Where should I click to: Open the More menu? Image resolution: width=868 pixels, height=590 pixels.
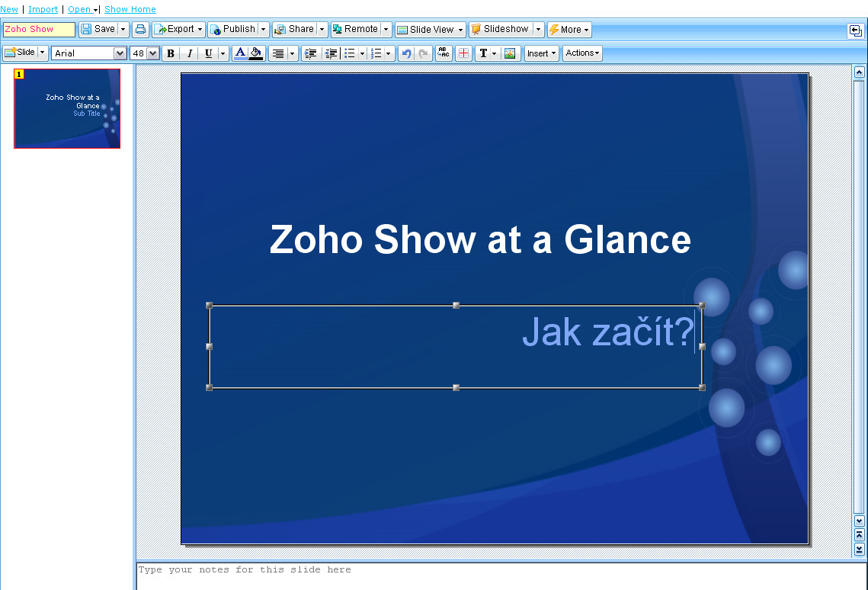tap(569, 29)
